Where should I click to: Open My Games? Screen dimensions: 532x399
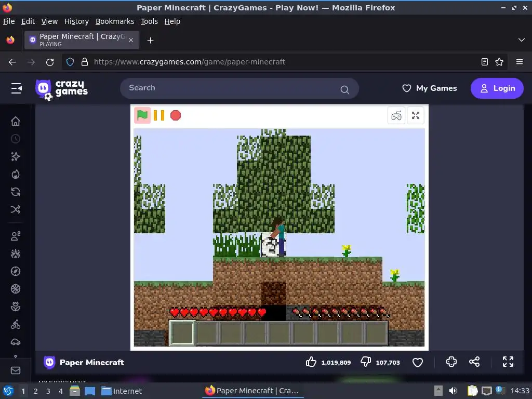(430, 88)
